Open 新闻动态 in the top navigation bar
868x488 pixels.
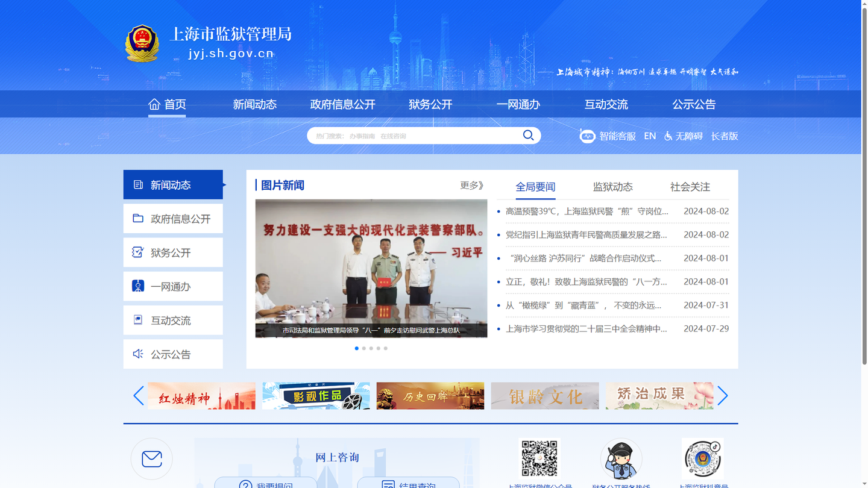pos(255,104)
